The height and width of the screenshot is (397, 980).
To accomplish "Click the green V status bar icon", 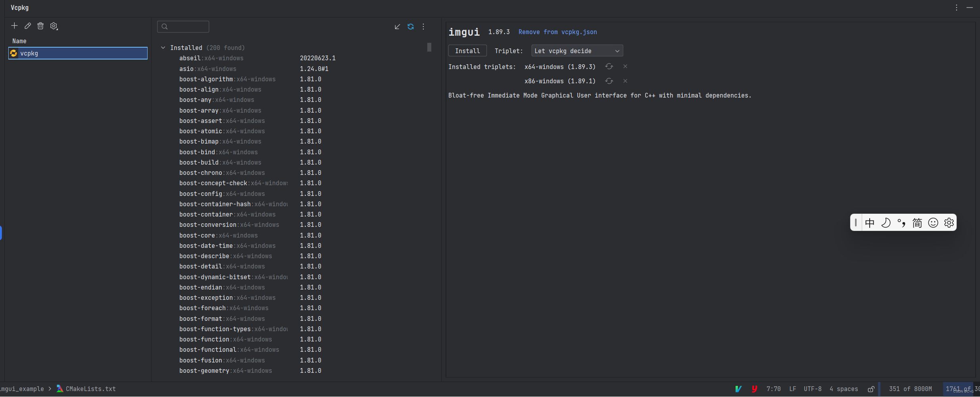I will (x=738, y=389).
